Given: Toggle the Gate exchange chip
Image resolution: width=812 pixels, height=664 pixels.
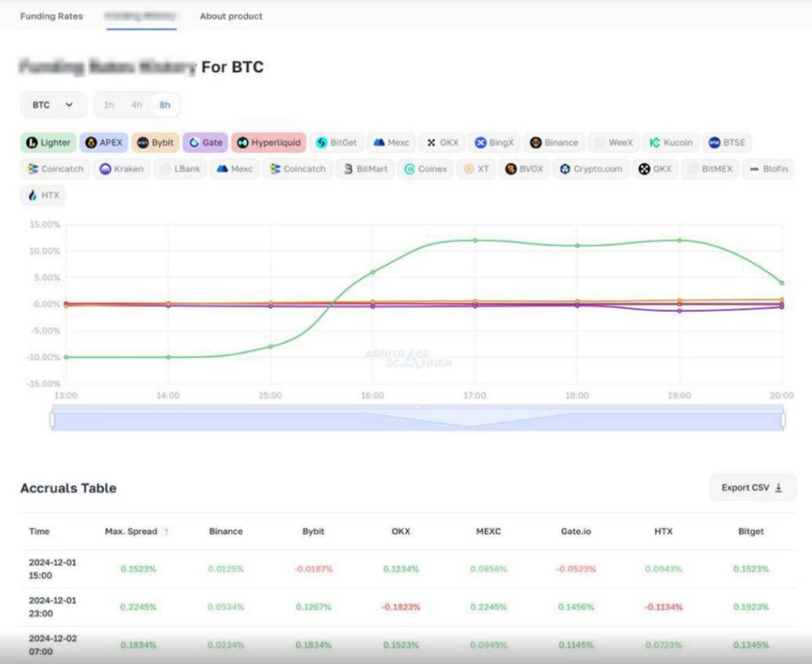Looking at the screenshot, I should (x=205, y=143).
